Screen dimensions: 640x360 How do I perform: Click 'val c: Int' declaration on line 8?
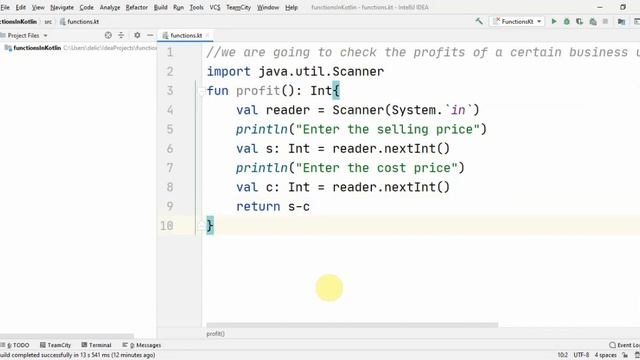[x=273, y=187]
